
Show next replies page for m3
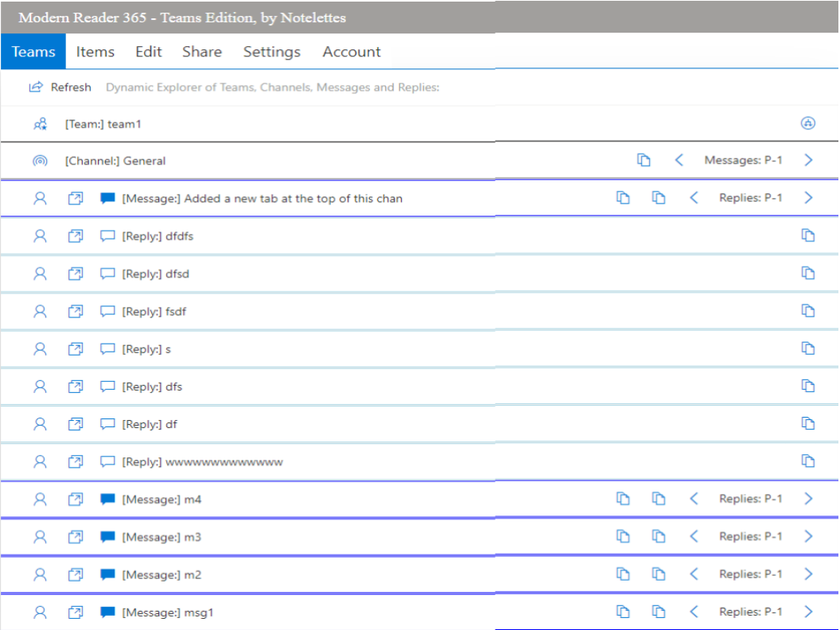click(x=808, y=536)
